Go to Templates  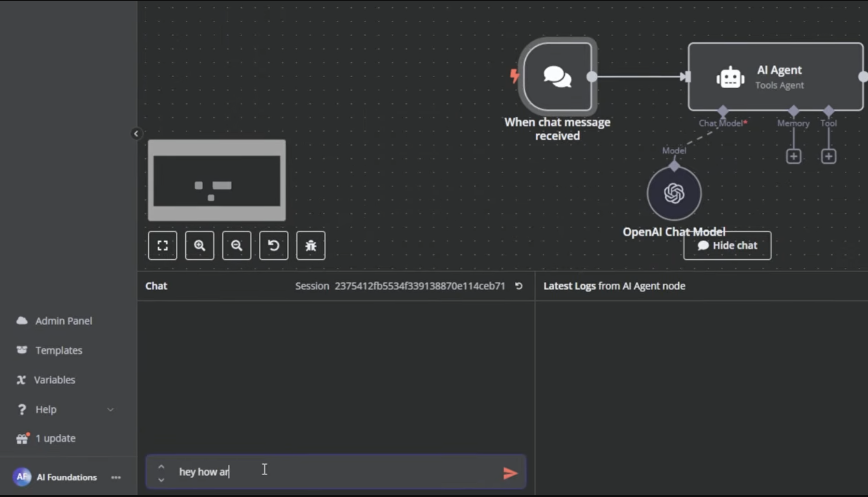(58, 350)
